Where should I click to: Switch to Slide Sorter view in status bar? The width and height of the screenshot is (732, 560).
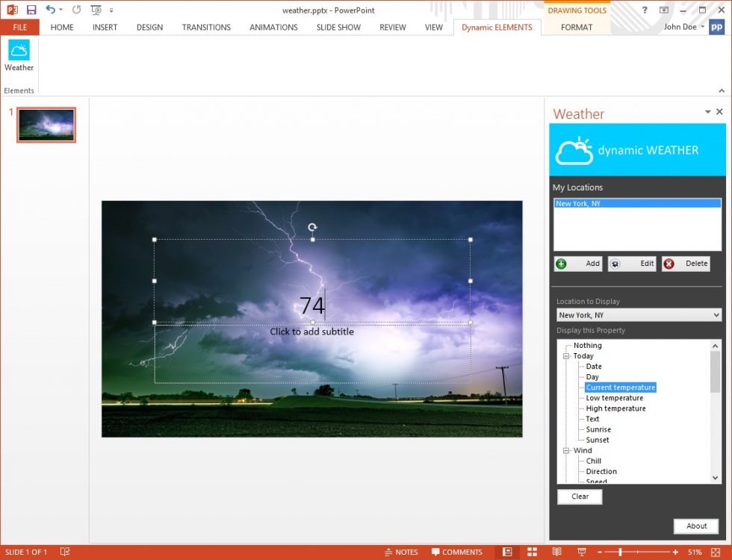click(x=533, y=552)
